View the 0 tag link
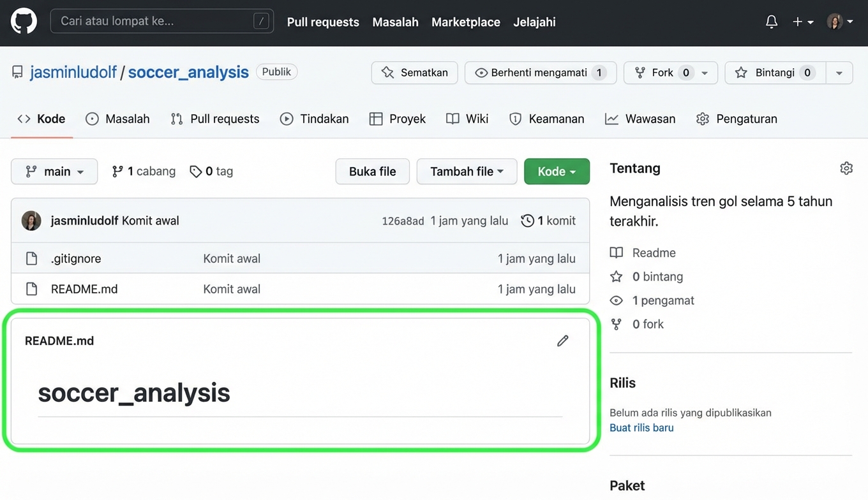 [211, 172]
